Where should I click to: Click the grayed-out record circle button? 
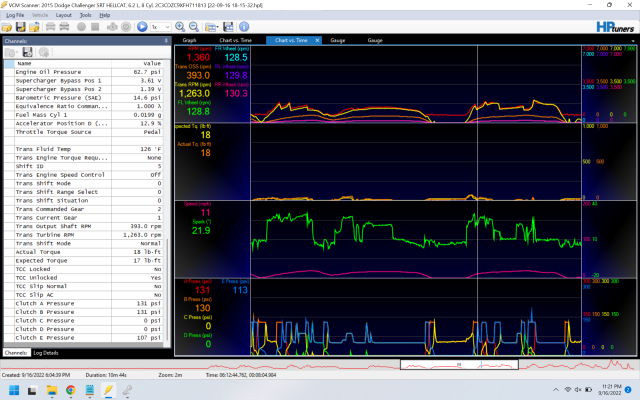81,27
